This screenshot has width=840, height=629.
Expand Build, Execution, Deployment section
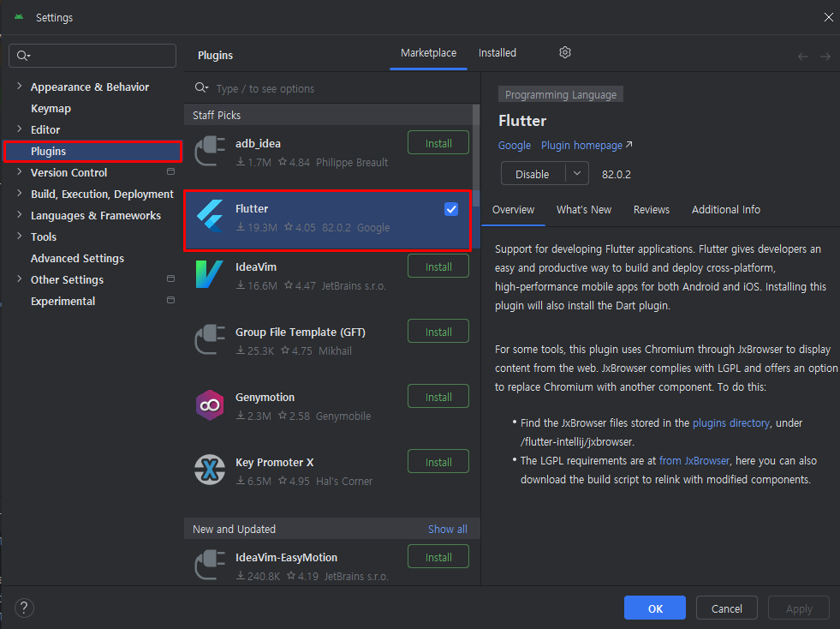coord(20,193)
